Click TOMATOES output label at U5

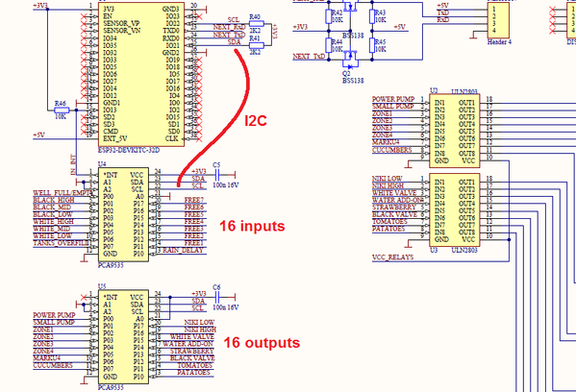pos(194,365)
